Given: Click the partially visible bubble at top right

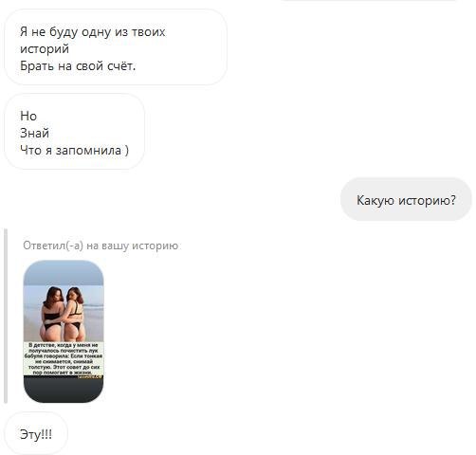Looking at the screenshot, I should click(369, 1).
